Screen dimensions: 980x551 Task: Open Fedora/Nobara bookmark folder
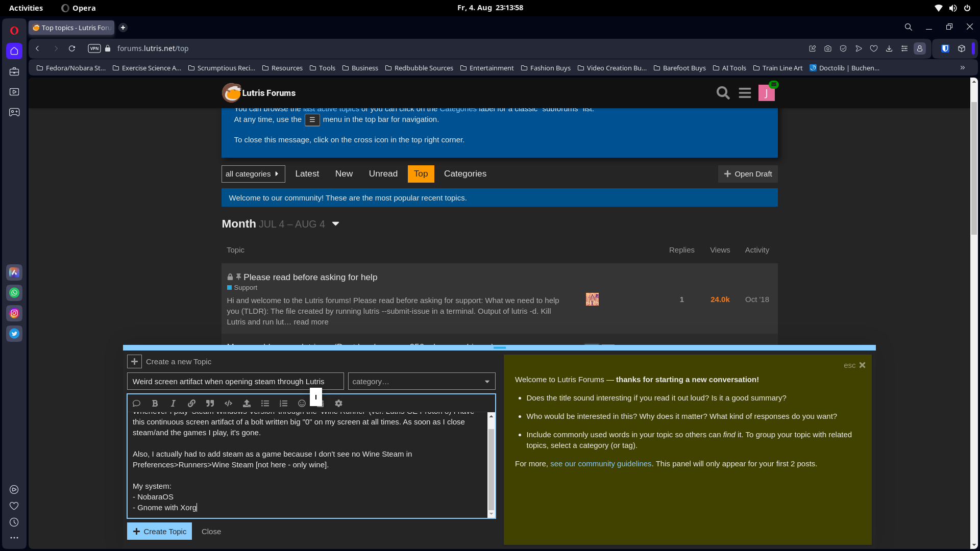[71, 68]
